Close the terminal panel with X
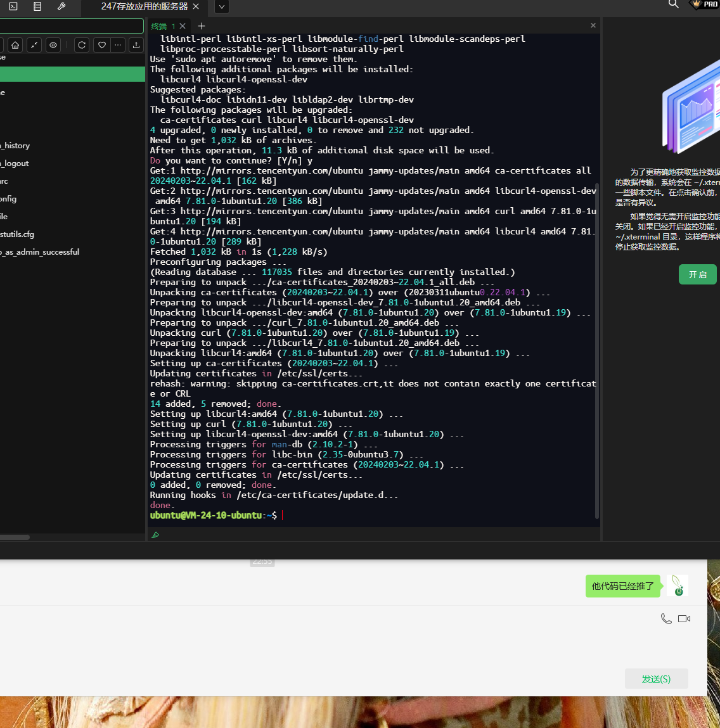 (593, 25)
